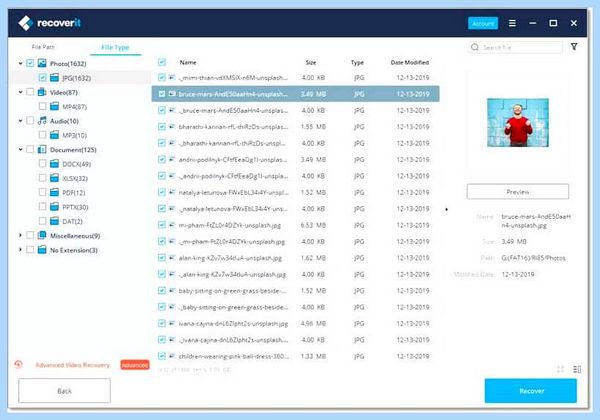
Task: Check the Miscellaneous(9) checkbox
Action: tap(30, 236)
